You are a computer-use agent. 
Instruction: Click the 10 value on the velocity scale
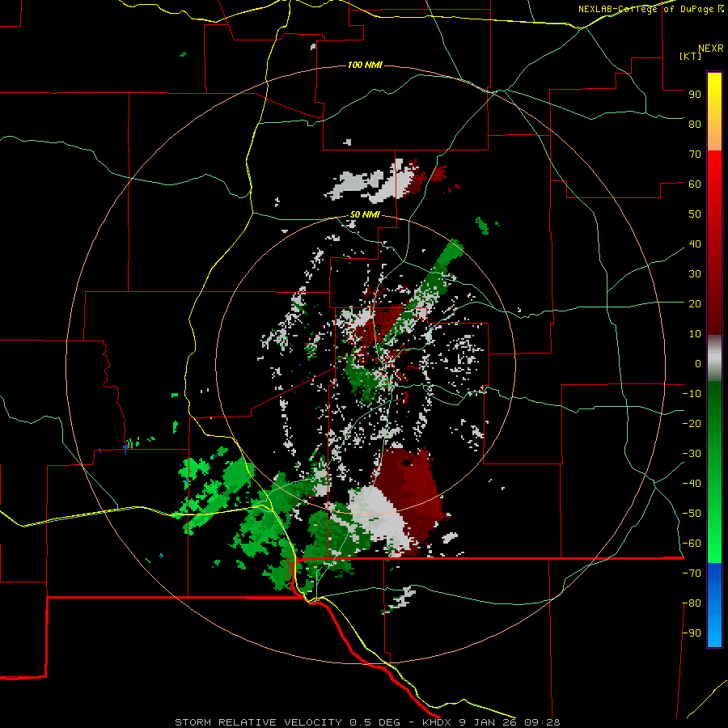coord(695,334)
